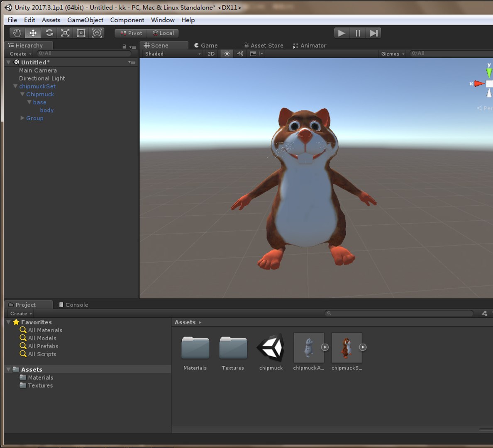The height and width of the screenshot is (448, 493).
Task: Collapse Chipmuck object in Hierarchy
Action: 22,94
